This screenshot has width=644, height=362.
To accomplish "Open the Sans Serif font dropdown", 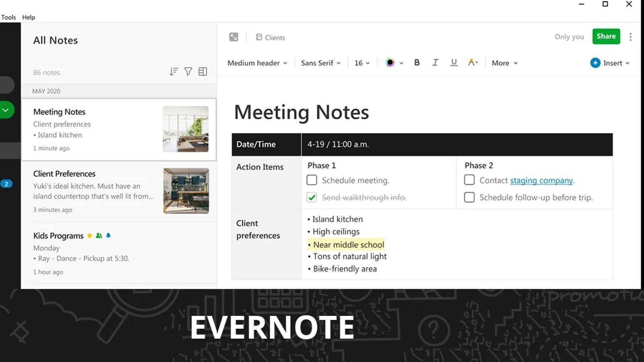I will pos(321,63).
